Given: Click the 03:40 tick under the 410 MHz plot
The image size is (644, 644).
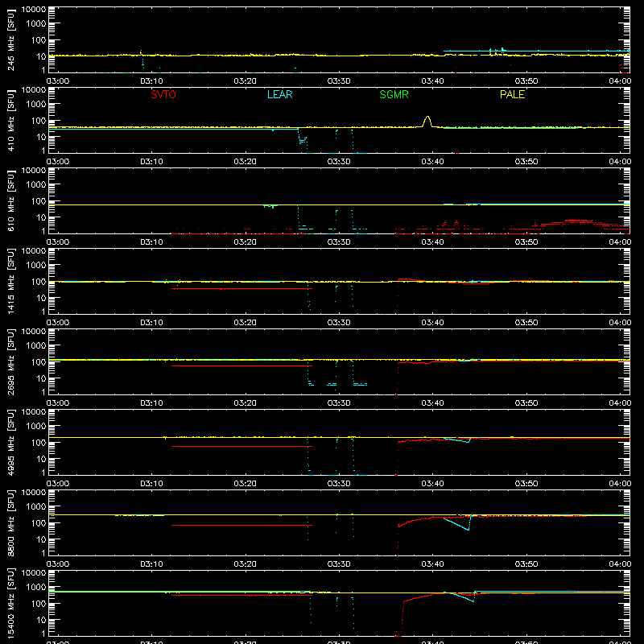Looking at the screenshot, I should (432, 162).
